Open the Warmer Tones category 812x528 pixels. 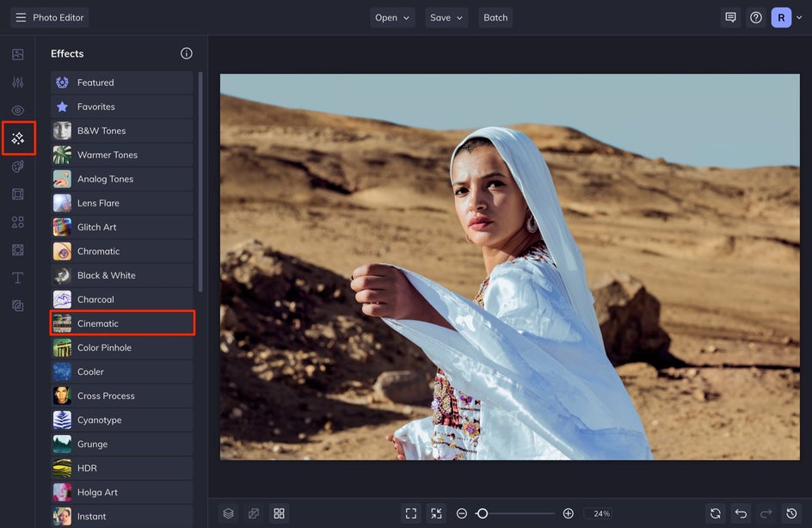click(121, 155)
